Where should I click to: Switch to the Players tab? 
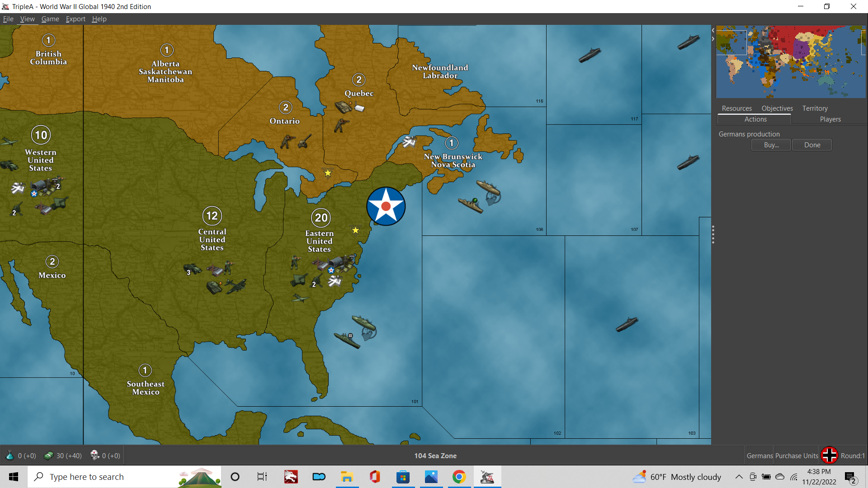coord(830,119)
